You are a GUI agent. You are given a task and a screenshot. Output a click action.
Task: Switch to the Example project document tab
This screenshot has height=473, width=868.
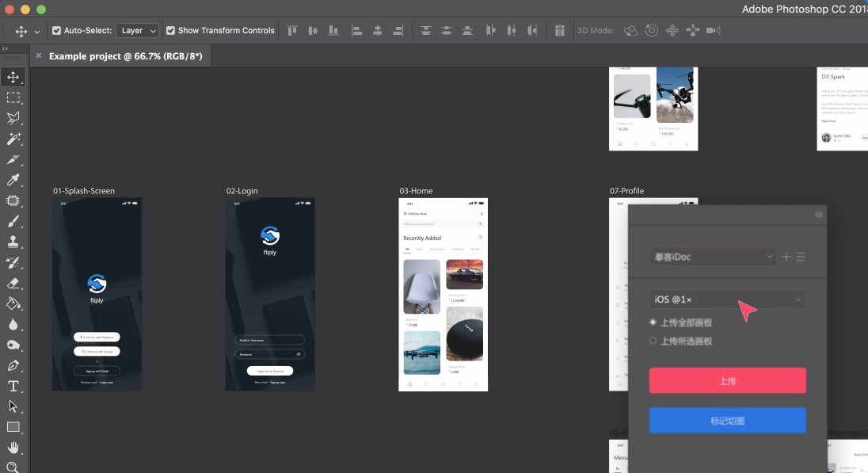pyautogui.click(x=125, y=56)
